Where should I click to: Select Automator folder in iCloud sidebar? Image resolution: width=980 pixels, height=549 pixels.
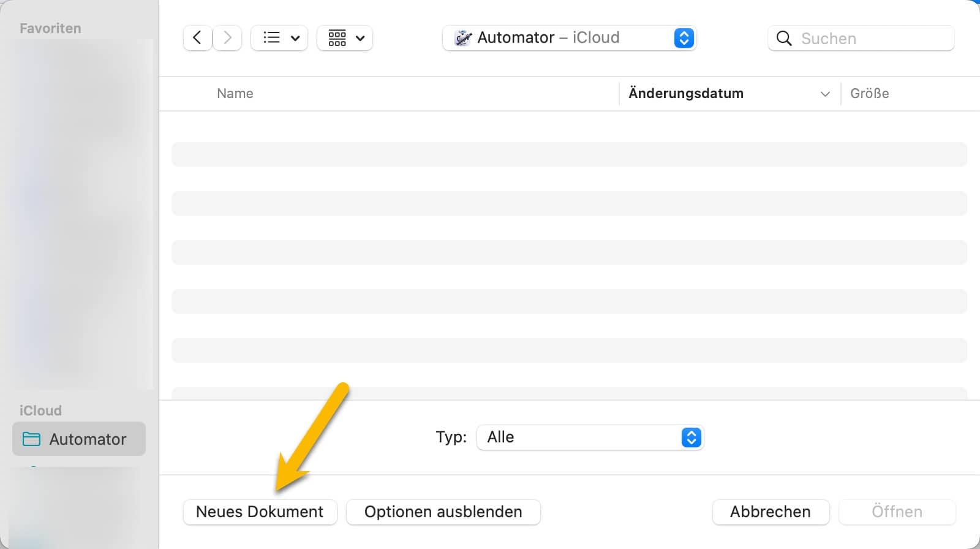coord(79,439)
